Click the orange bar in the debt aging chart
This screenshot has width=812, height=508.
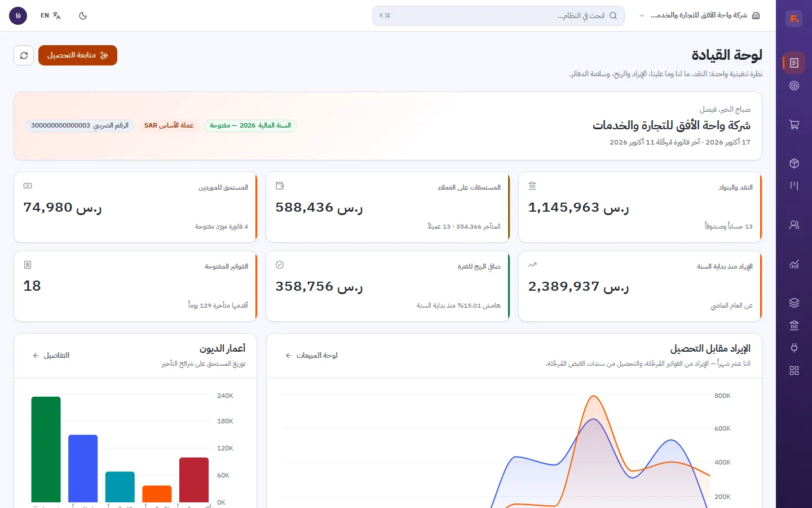(x=157, y=494)
